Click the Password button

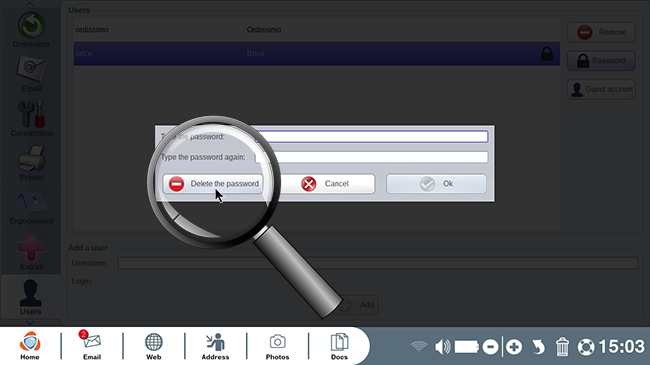pyautogui.click(x=601, y=61)
